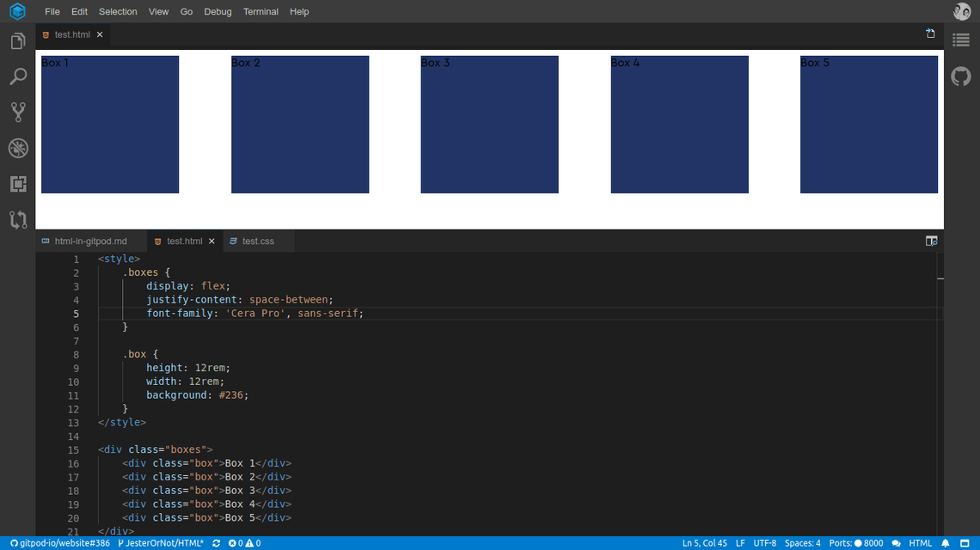This screenshot has height=550, width=980.
Task: Click line number 15 in the gutter
Action: point(73,450)
